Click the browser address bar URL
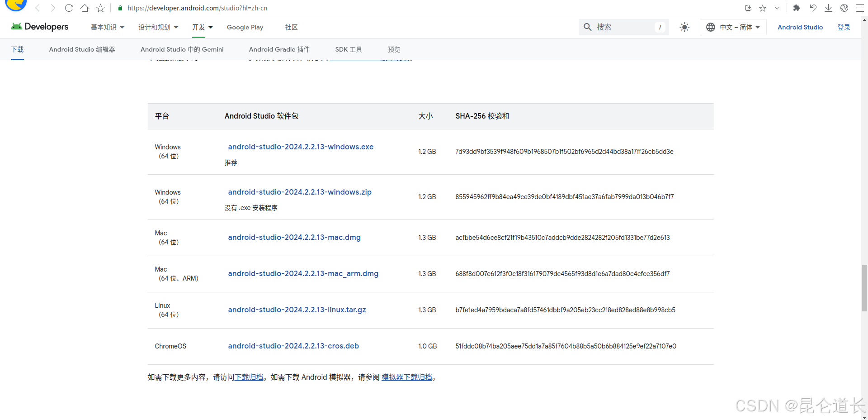The width and height of the screenshot is (868, 420). (197, 8)
